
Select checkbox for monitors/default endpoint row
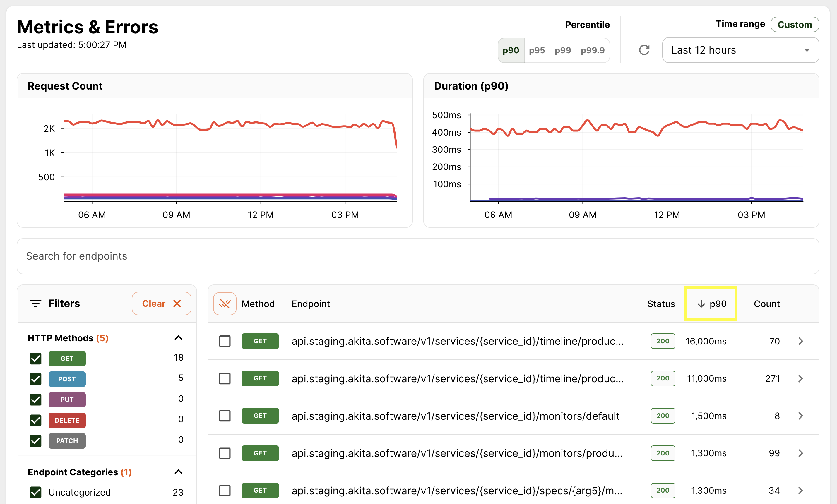pyautogui.click(x=225, y=416)
